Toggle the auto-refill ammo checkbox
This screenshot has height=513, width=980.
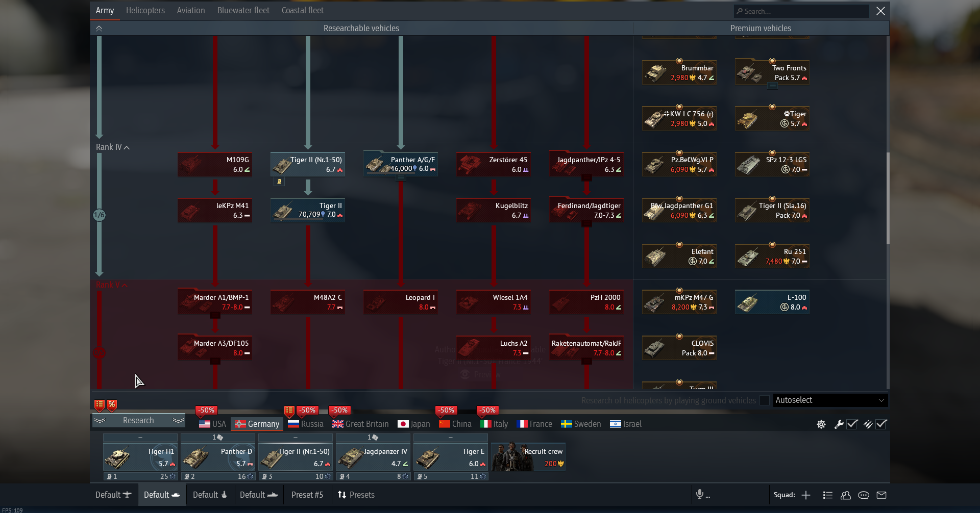coord(881,424)
